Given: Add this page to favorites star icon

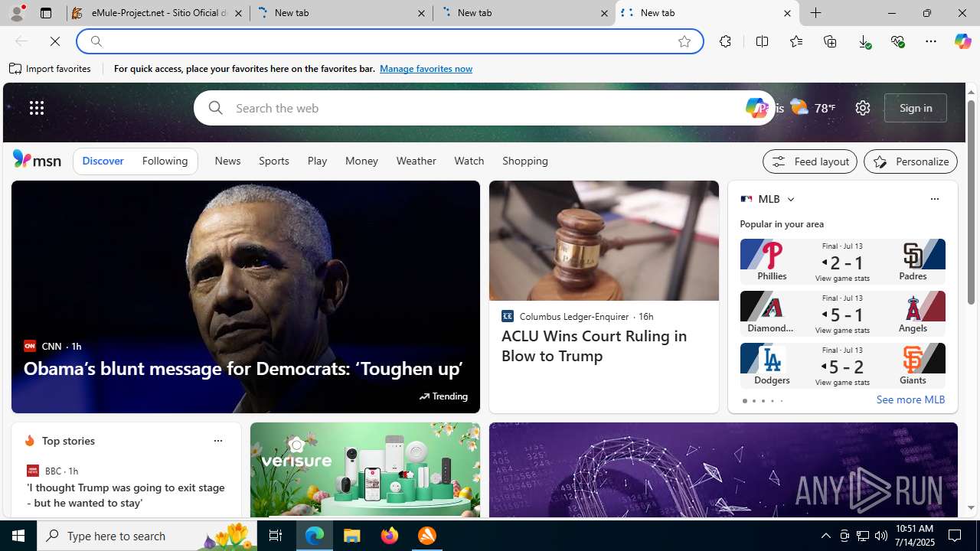Looking at the screenshot, I should click(684, 41).
